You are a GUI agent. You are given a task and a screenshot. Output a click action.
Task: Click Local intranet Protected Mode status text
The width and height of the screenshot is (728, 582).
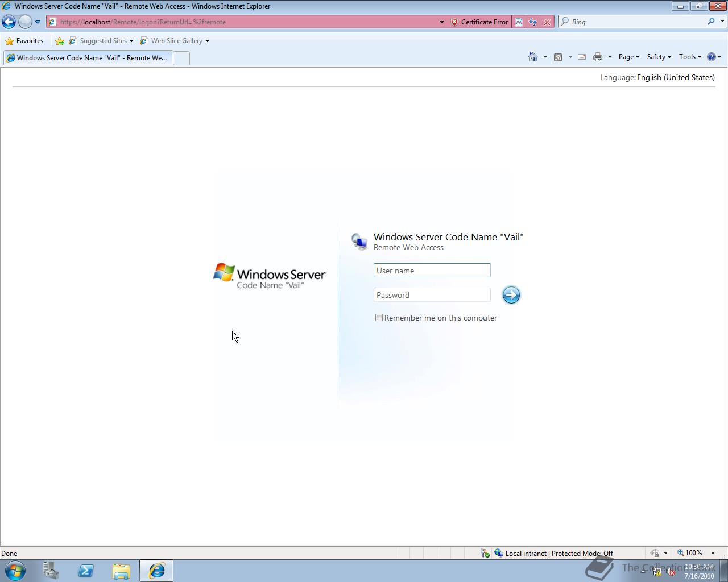(559, 553)
